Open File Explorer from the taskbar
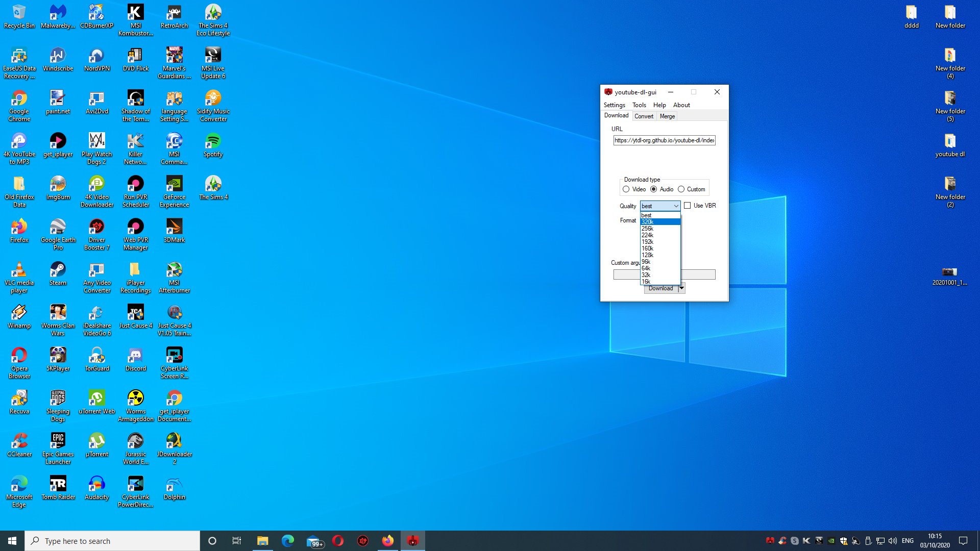Viewport: 980px width, 551px height. (263, 541)
